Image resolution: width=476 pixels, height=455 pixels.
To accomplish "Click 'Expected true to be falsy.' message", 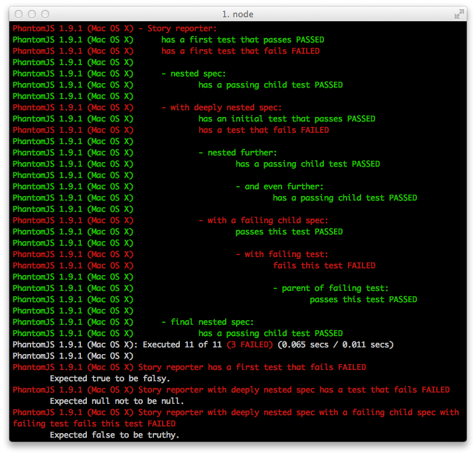I will pyautogui.click(x=110, y=379).
